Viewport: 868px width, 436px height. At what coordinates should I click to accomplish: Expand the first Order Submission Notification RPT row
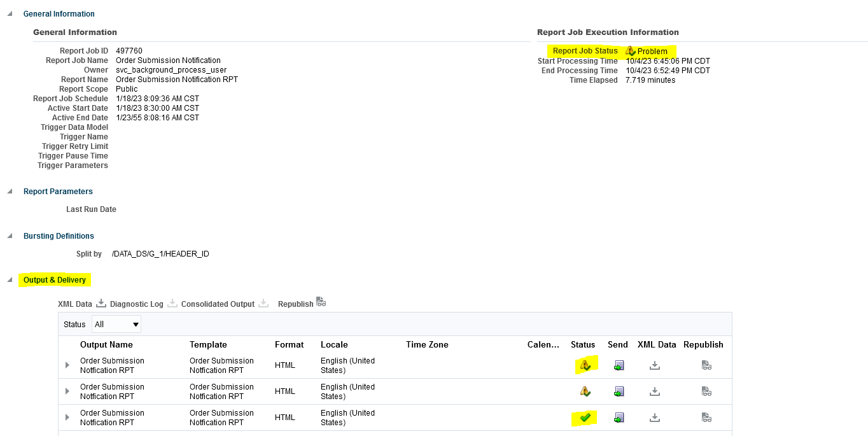coord(67,365)
